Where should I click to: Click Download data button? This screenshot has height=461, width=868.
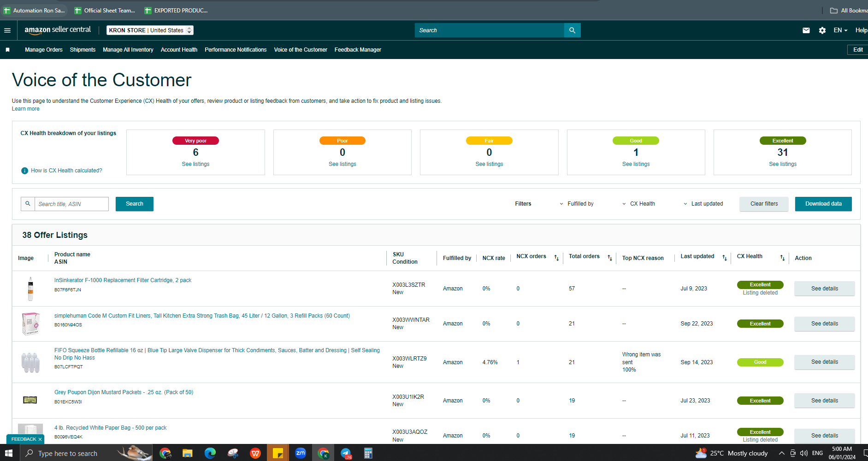pos(823,204)
